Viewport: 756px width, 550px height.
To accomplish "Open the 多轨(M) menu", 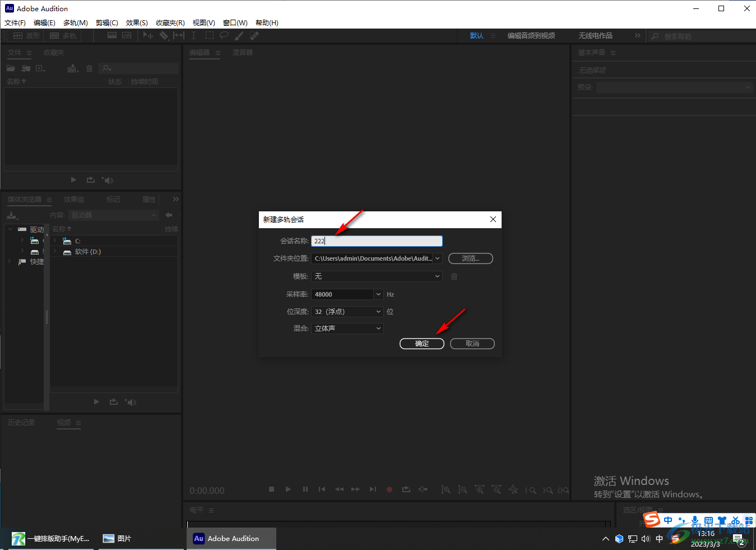I will point(76,23).
